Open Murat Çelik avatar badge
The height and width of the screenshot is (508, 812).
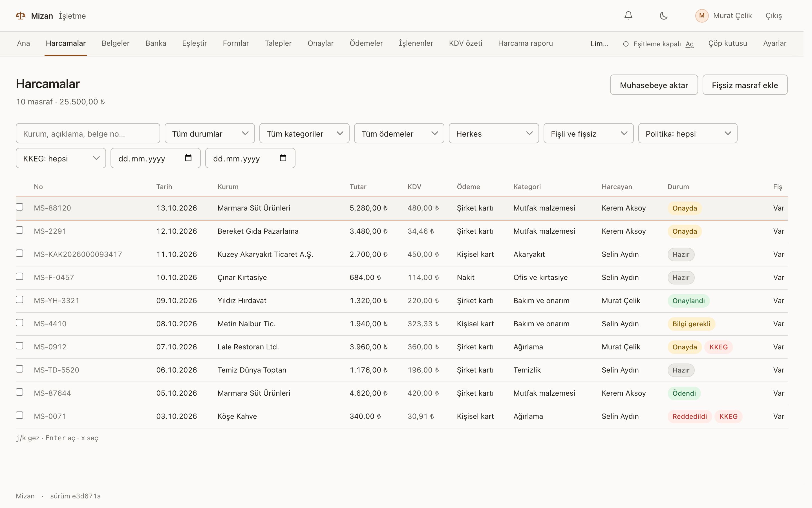[x=701, y=16]
